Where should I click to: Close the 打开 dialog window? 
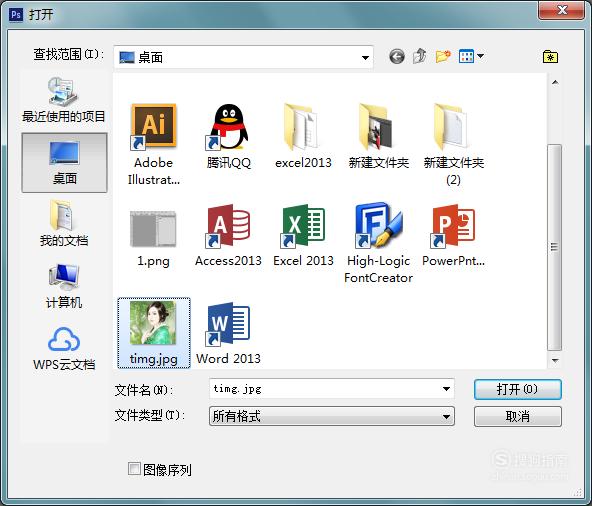[x=562, y=10]
